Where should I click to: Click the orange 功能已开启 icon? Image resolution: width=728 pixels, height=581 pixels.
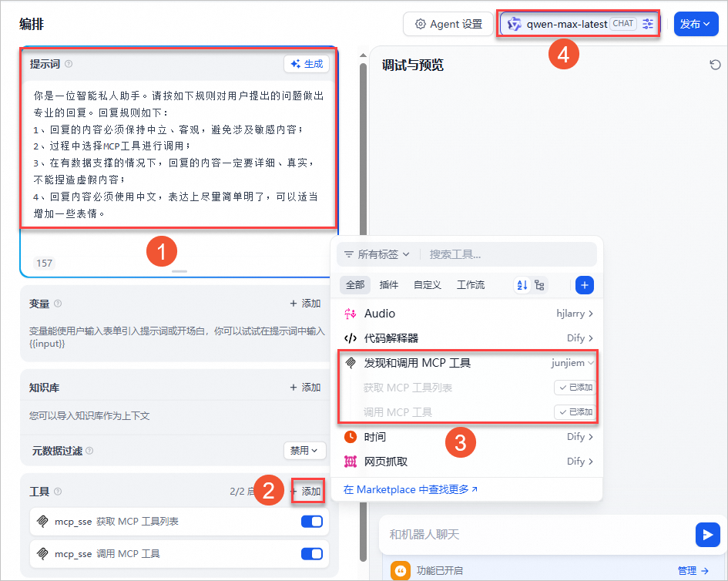[401, 571]
